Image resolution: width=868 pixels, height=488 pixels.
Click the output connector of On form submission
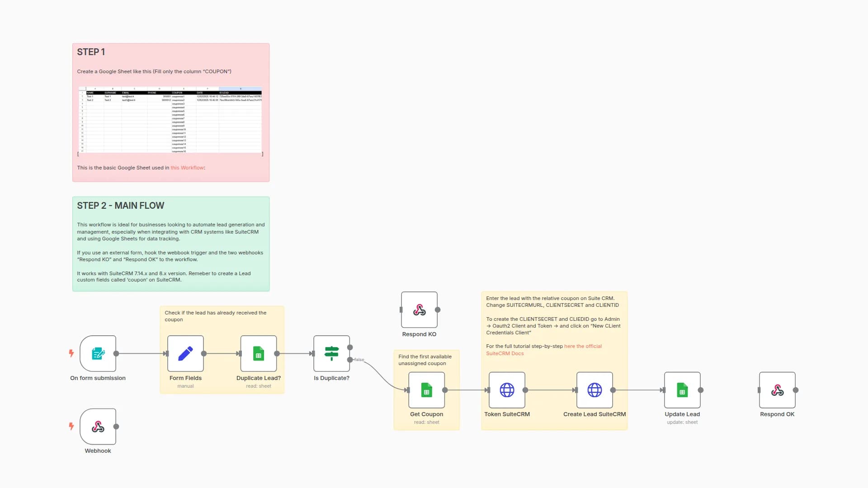point(116,353)
